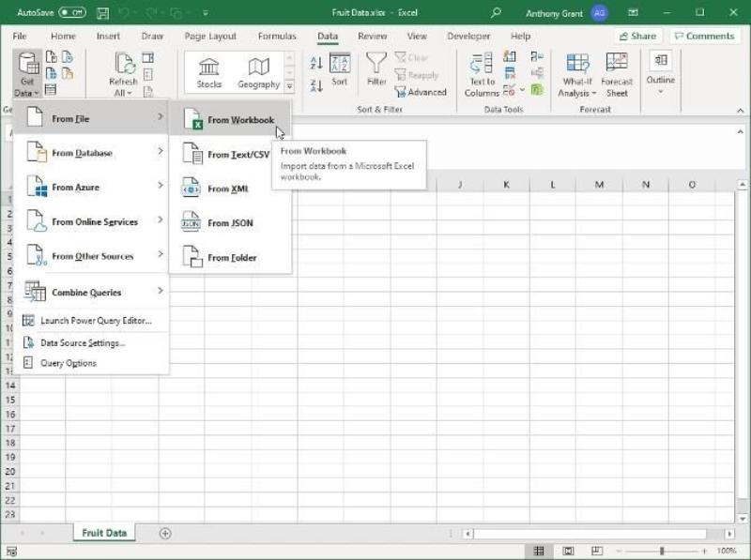Image resolution: width=751 pixels, height=560 pixels.
Task: Toggle the AutoSave switch
Action: click(x=71, y=12)
